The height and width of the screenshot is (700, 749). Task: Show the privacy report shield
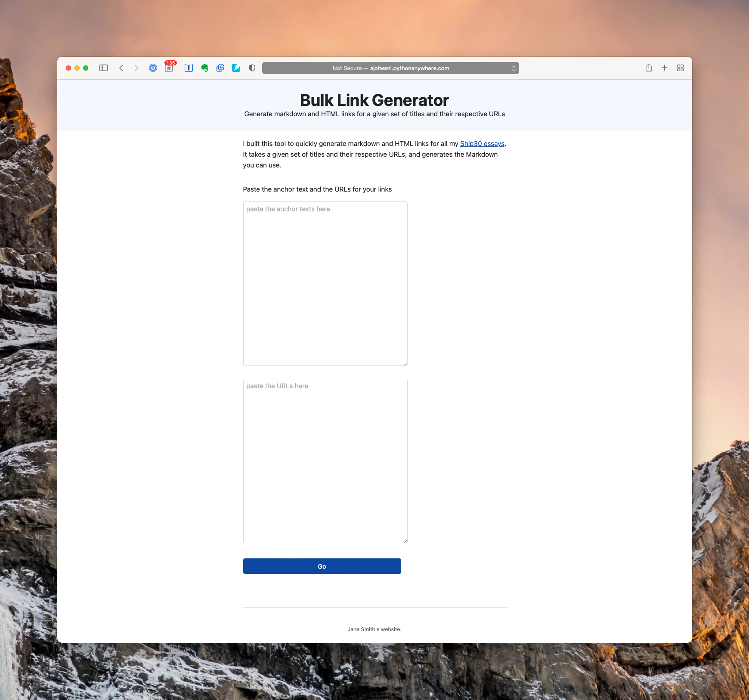[x=252, y=68]
